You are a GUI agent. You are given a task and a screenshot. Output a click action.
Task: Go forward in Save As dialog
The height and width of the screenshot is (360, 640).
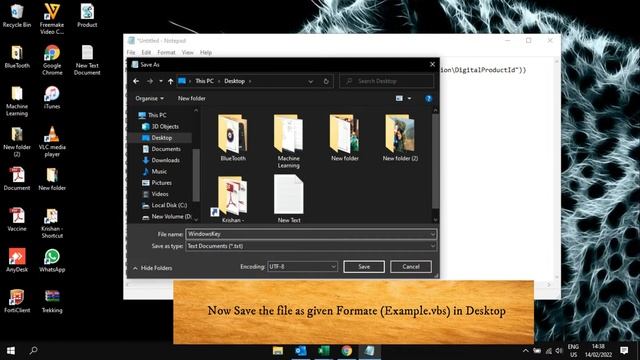(150, 81)
